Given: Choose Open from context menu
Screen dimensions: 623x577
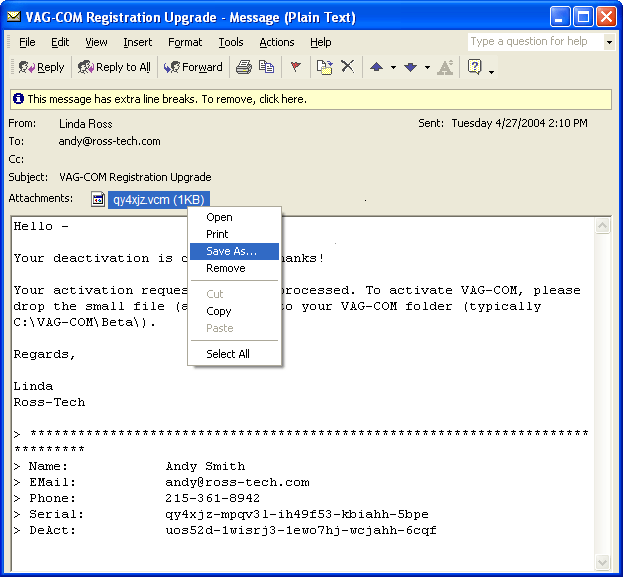Looking at the screenshot, I should click(234, 217).
